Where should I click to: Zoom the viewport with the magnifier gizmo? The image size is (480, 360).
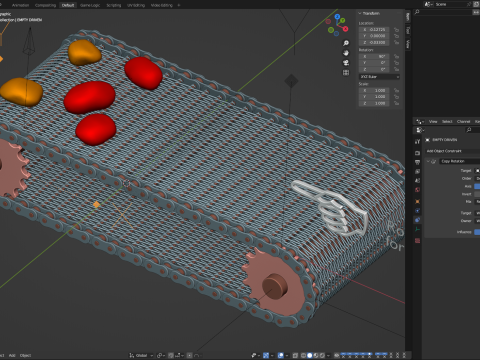click(x=346, y=43)
